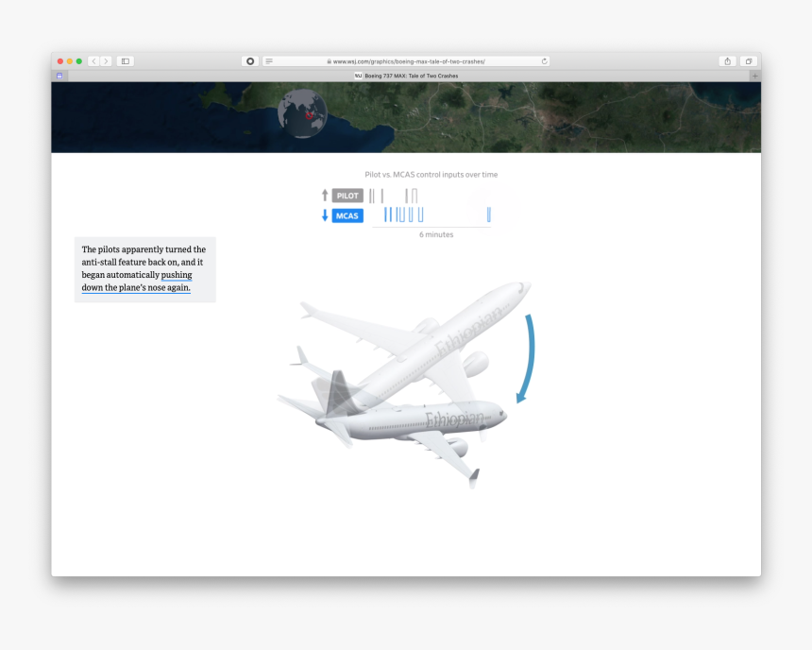Screen dimensions: 812x650
Task: Click the globe locator inset on the map
Action: [302, 113]
